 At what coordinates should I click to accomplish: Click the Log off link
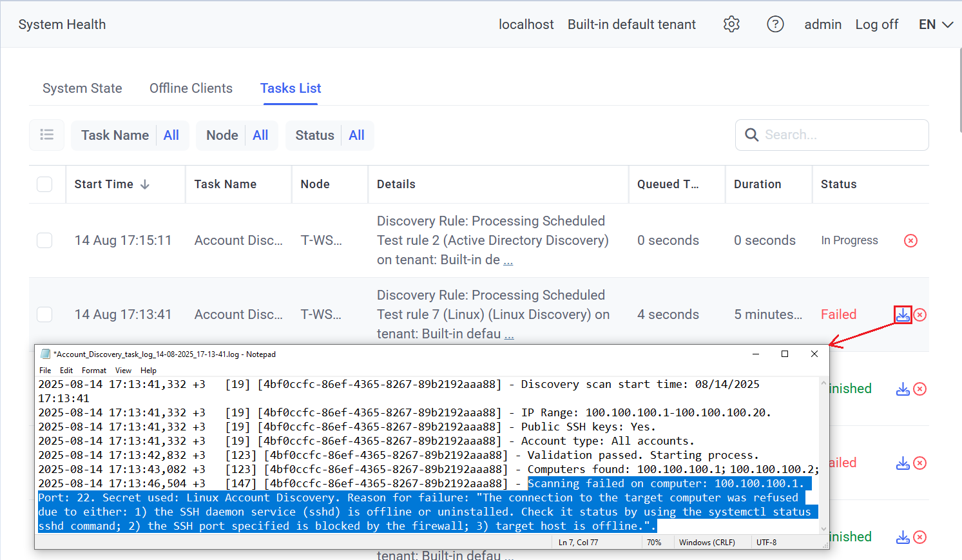point(876,24)
